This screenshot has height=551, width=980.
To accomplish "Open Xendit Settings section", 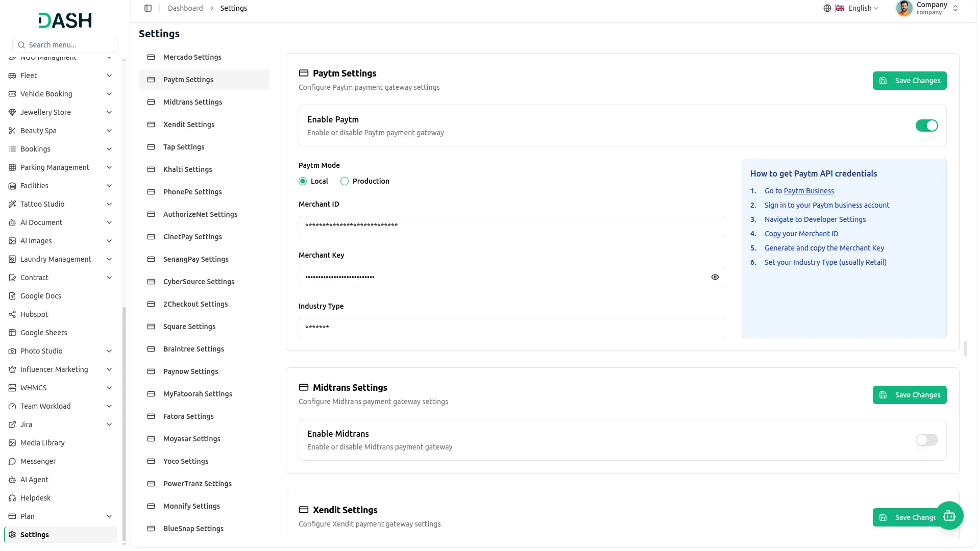I will (x=204, y=124).
